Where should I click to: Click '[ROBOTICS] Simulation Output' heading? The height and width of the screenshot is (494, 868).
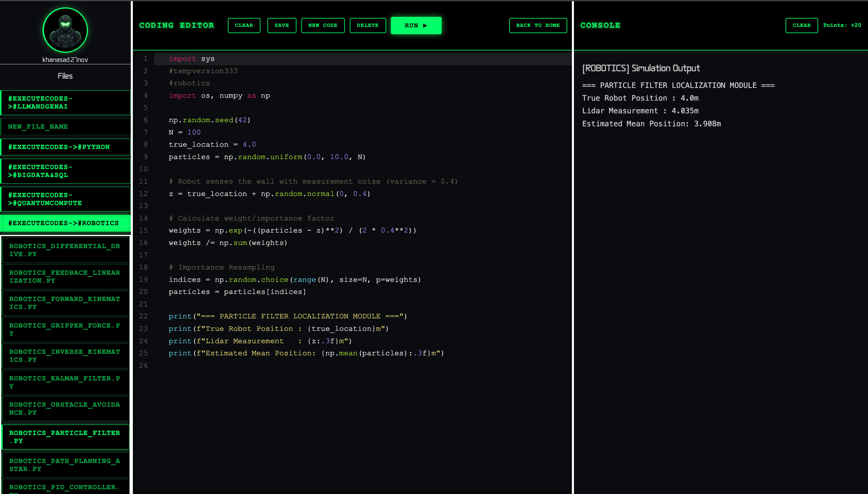641,68
